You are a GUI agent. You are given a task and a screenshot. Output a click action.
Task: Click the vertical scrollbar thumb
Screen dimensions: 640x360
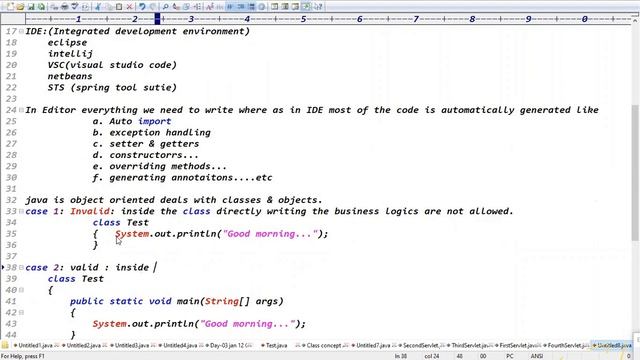pos(635,172)
